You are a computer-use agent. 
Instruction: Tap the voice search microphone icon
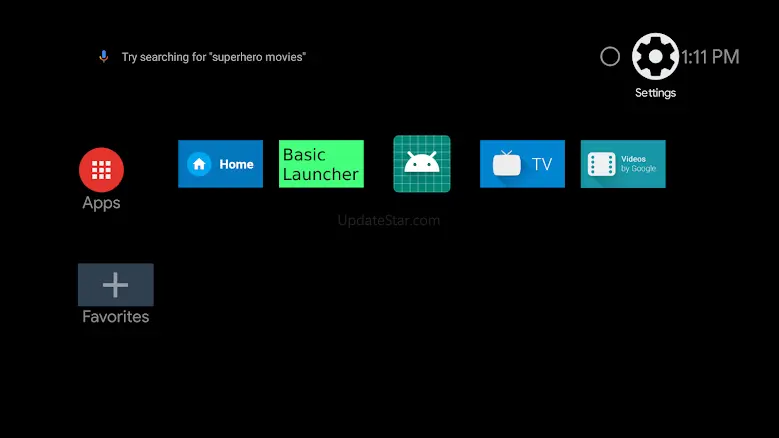pos(103,57)
